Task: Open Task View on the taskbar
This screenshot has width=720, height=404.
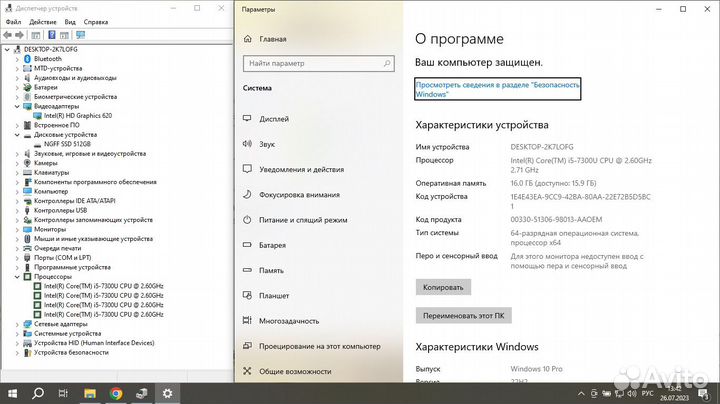Action: coord(63,393)
